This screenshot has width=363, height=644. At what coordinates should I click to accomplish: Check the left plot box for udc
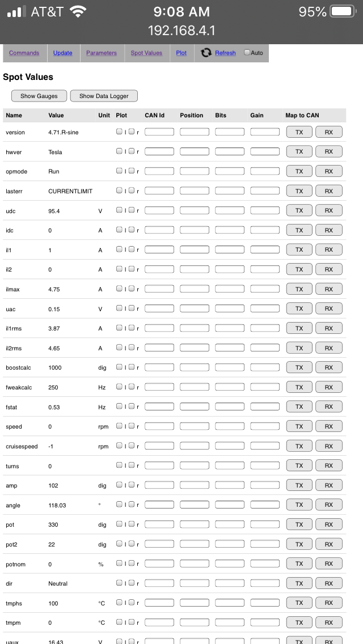(x=119, y=210)
